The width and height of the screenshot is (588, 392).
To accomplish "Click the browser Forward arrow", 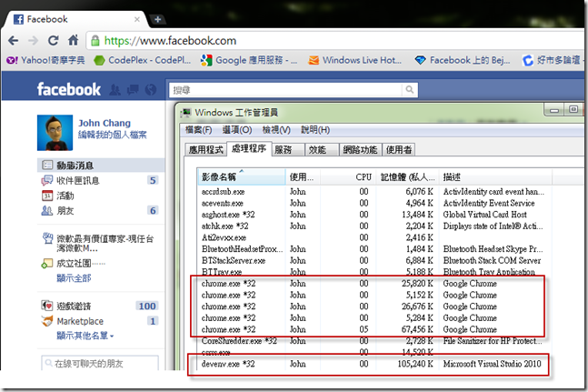I will click(34, 41).
